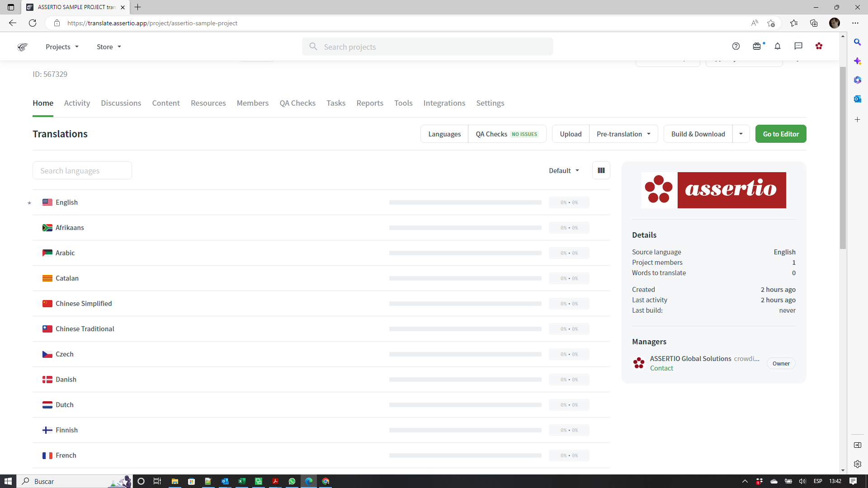Click the Go to Editor button

[781, 134]
